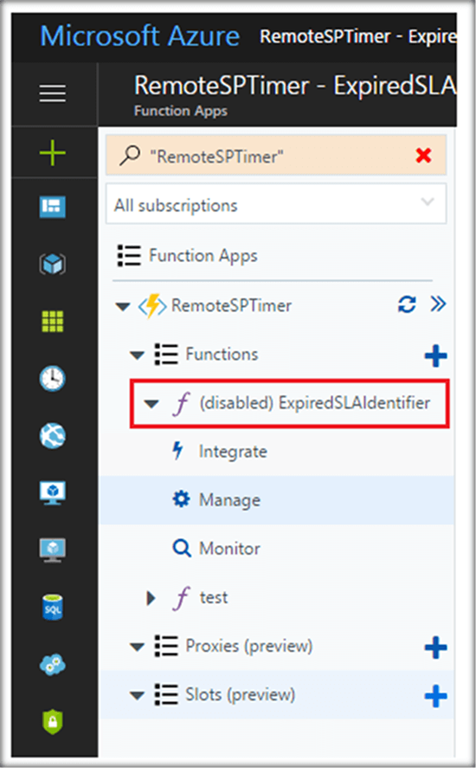This screenshot has width=476, height=768.
Task: Add a new slot with plus button
Action: [x=435, y=696]
